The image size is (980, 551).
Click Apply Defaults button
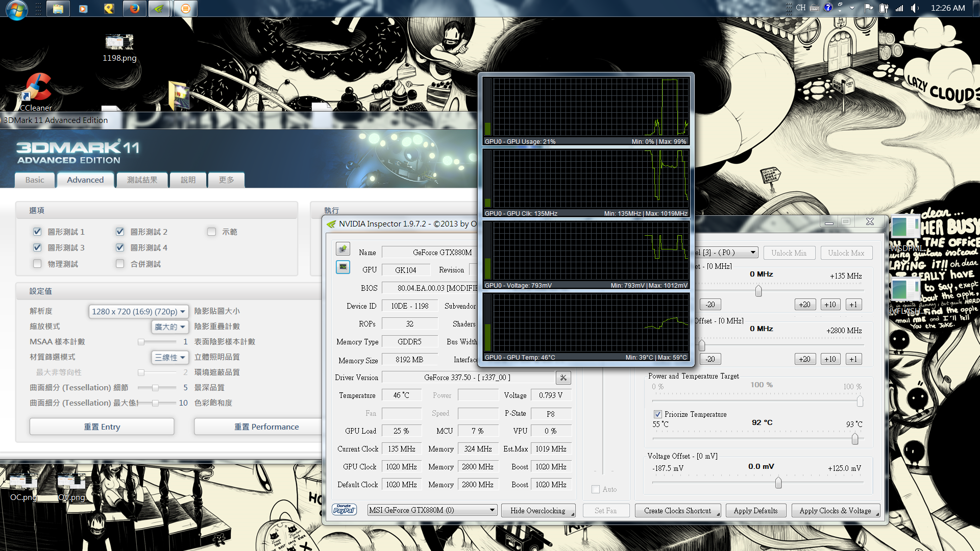pos(756,510)
